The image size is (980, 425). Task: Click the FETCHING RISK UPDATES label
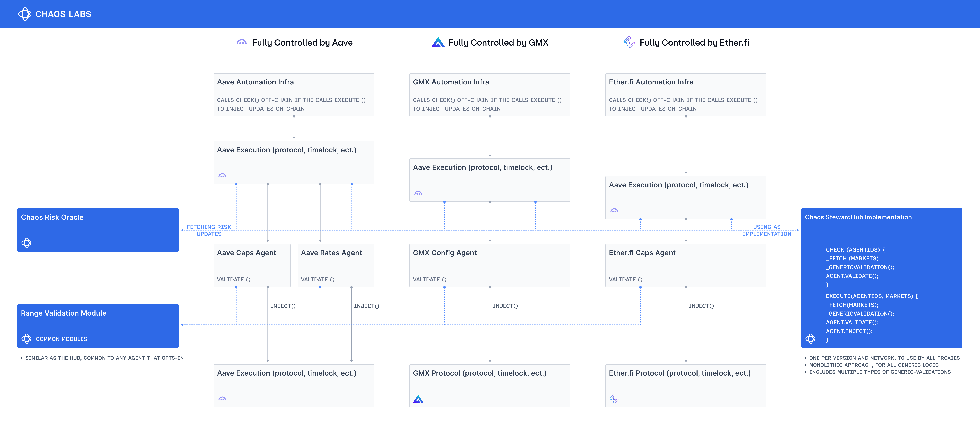click(x=209, y=230)
